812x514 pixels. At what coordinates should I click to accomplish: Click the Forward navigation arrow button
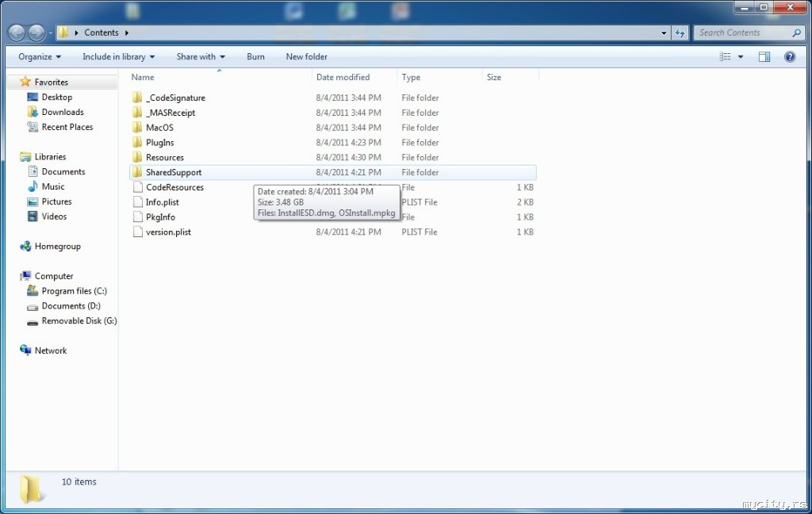click(36, 33)
